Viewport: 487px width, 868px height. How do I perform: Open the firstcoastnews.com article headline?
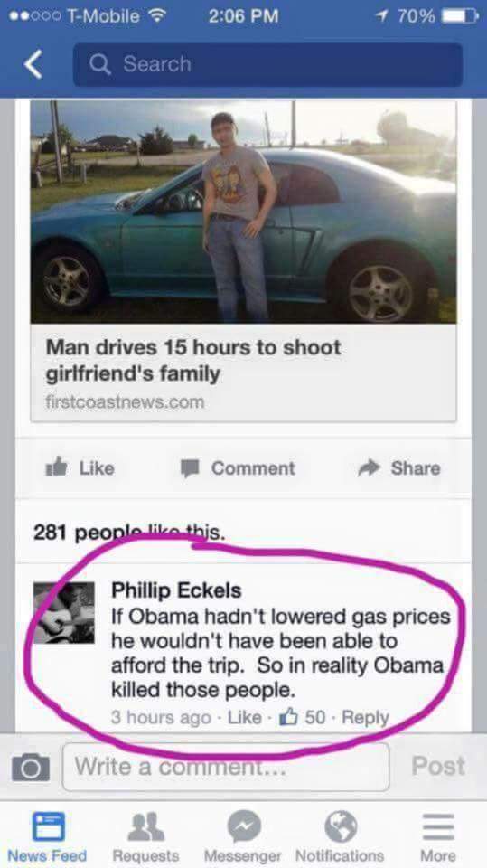coord(193,361)
